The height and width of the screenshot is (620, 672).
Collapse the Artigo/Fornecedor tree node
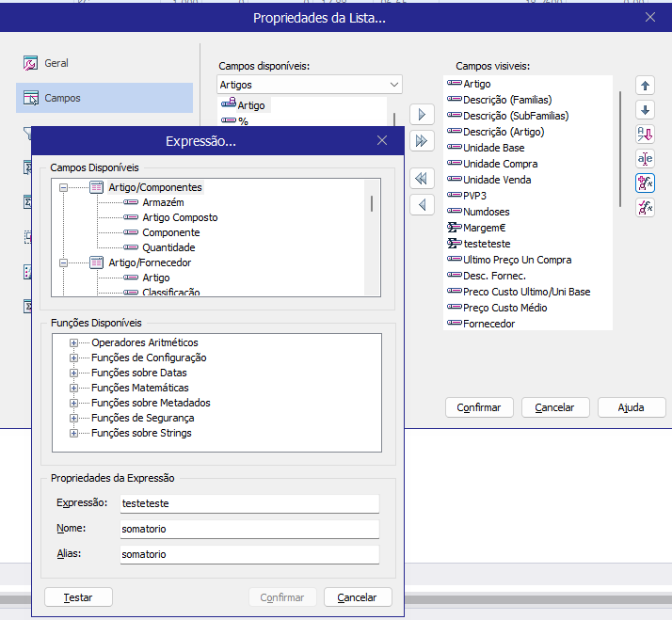[x=65, y=262]
